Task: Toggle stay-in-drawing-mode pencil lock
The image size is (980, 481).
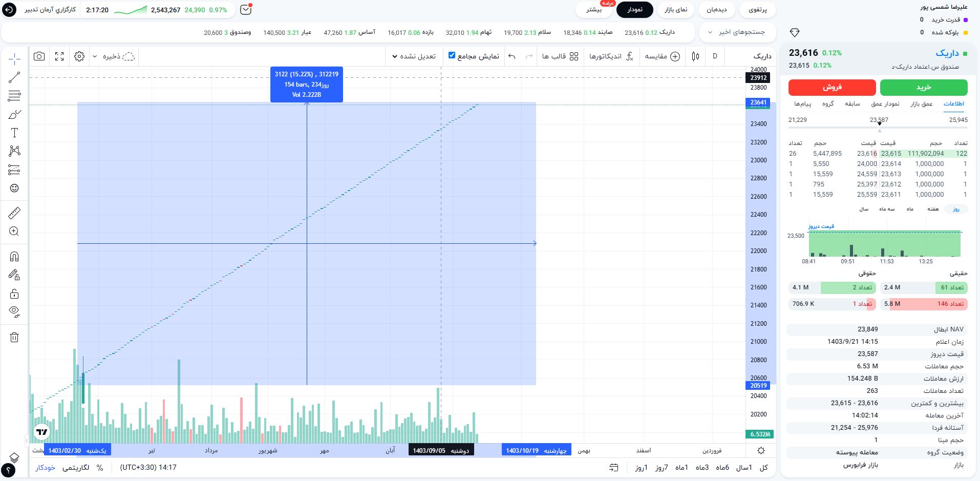Action: (x=14, y=275)
